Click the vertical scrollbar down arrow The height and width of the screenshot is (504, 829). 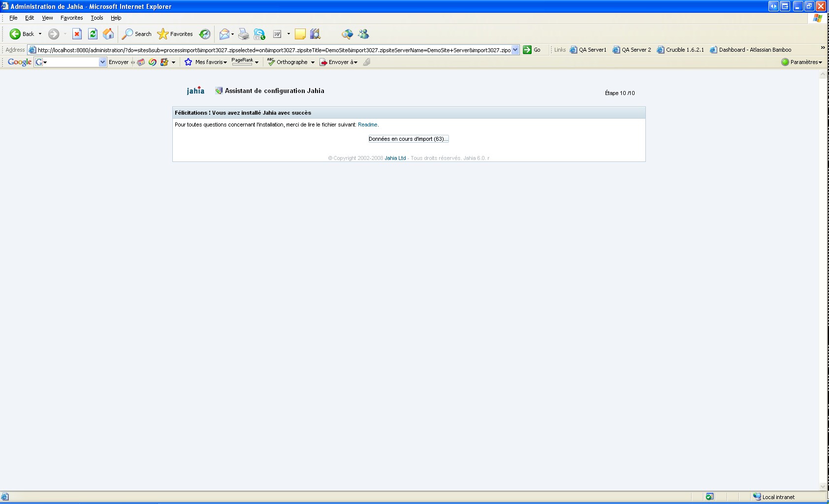(x=823, y=486)
